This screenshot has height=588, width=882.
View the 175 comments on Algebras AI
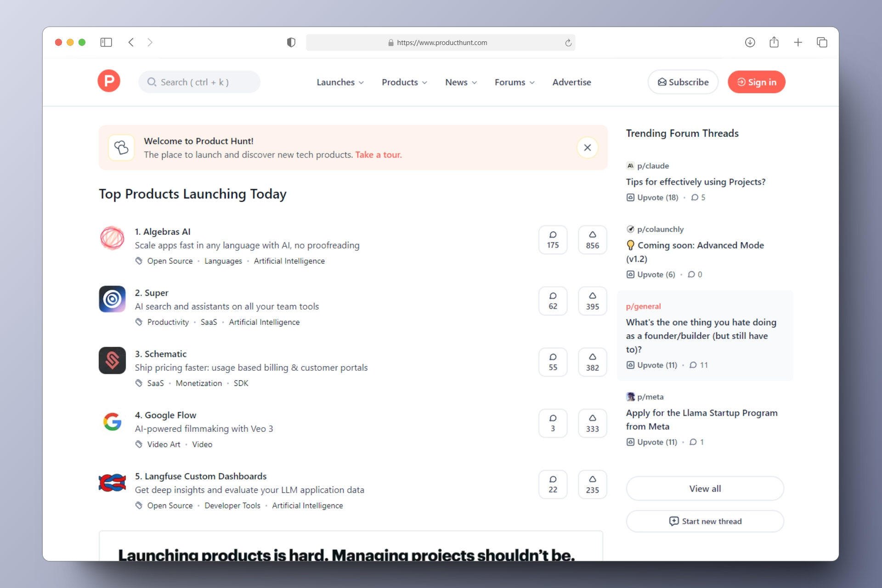point(553,240)
